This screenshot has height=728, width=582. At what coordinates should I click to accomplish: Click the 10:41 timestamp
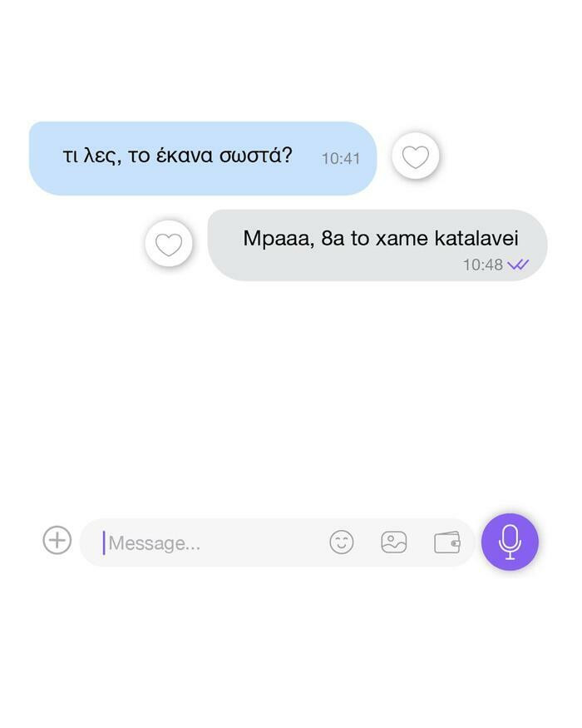tap(341, 159)
